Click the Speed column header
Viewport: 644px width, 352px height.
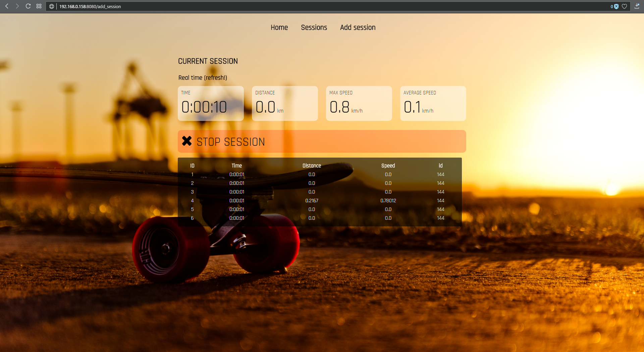coord(388,166)
